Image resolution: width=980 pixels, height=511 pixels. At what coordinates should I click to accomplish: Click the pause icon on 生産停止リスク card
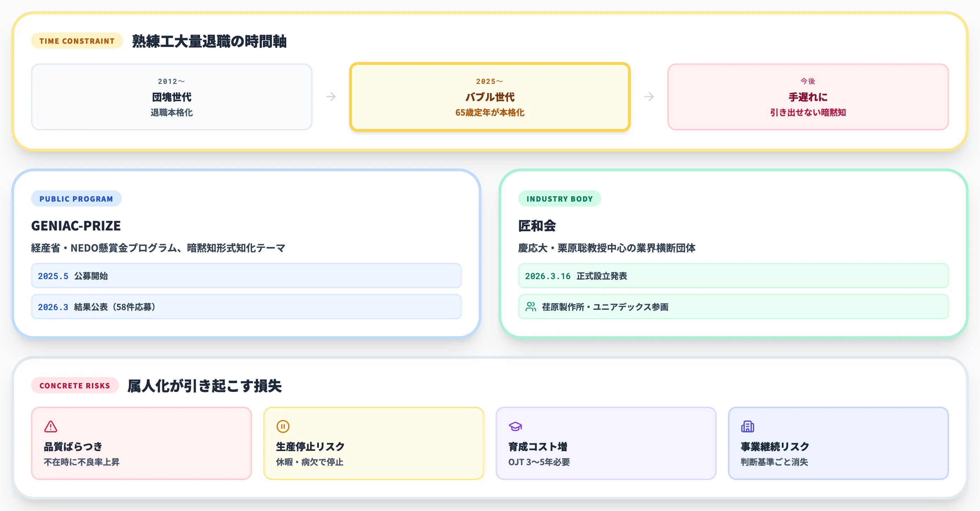tap(283, 427)
